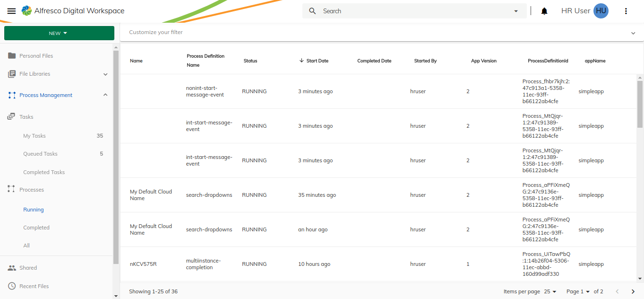
Task: Select My Tasks in the sidebar
Action: point(34,136)
